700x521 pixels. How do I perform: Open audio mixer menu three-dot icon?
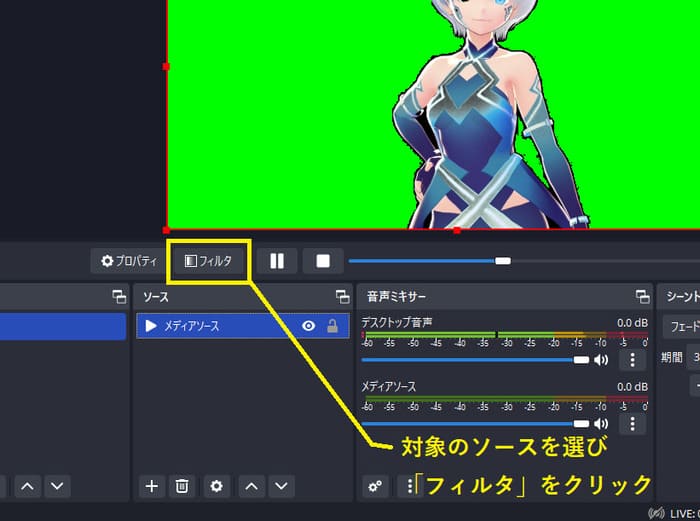pyautogui.click(x=409, y=486)
